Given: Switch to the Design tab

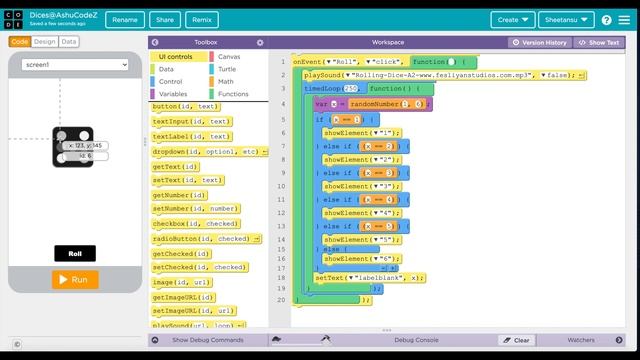Looking at the screenshot, I should 44,42.
